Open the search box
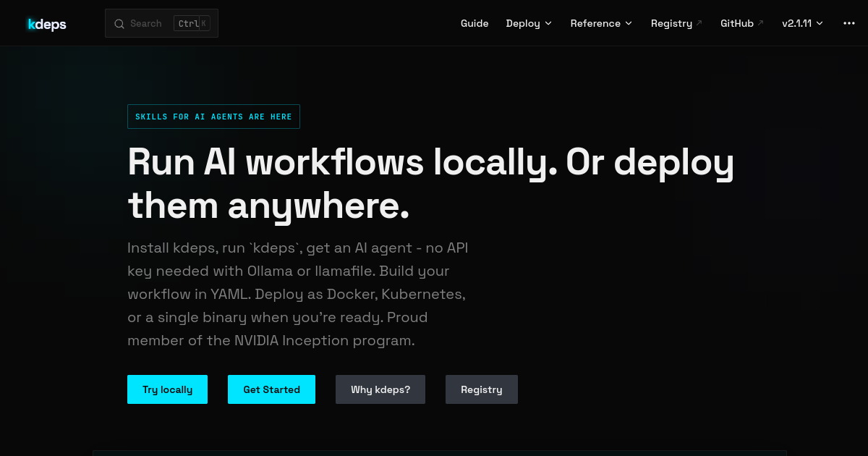The width and height of the screenshot is (868, 456). (161, 23)
